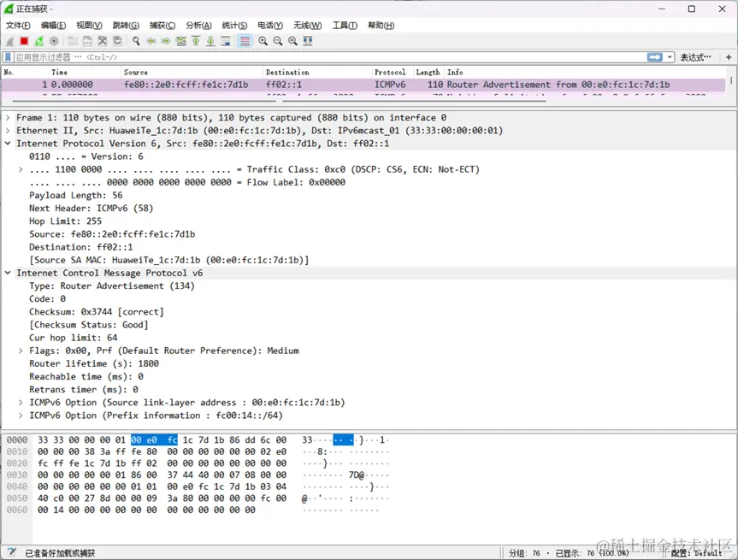The image size is (738, 560).
Task: Click the save capture file icon
Action: (x=87, y=41)
